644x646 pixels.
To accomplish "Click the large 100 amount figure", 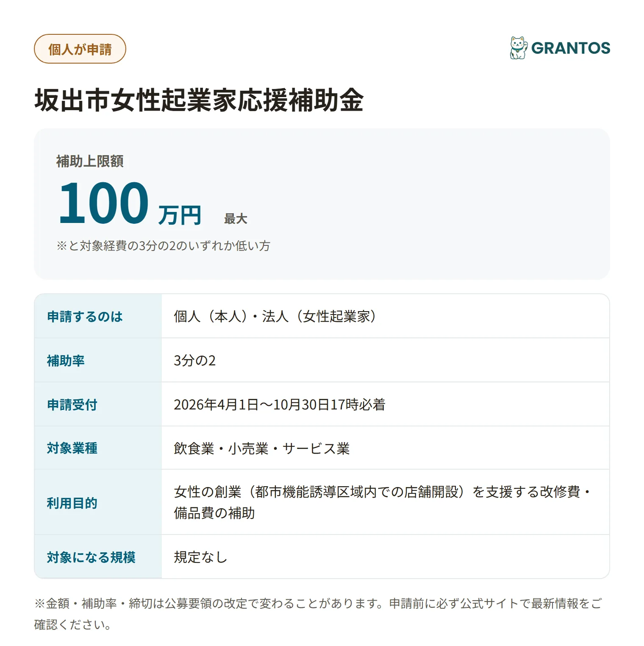I will (104, 202).
